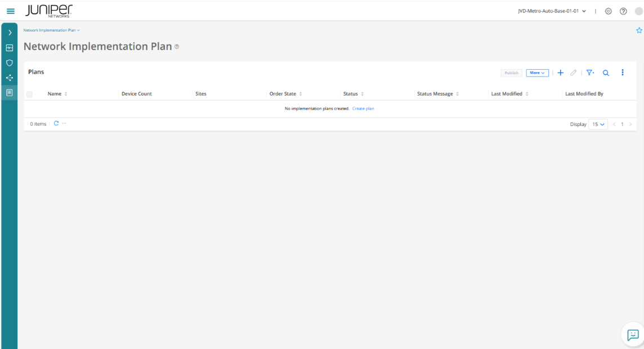Open the filter funnel icon
The image size is (644, 349).
589,73
